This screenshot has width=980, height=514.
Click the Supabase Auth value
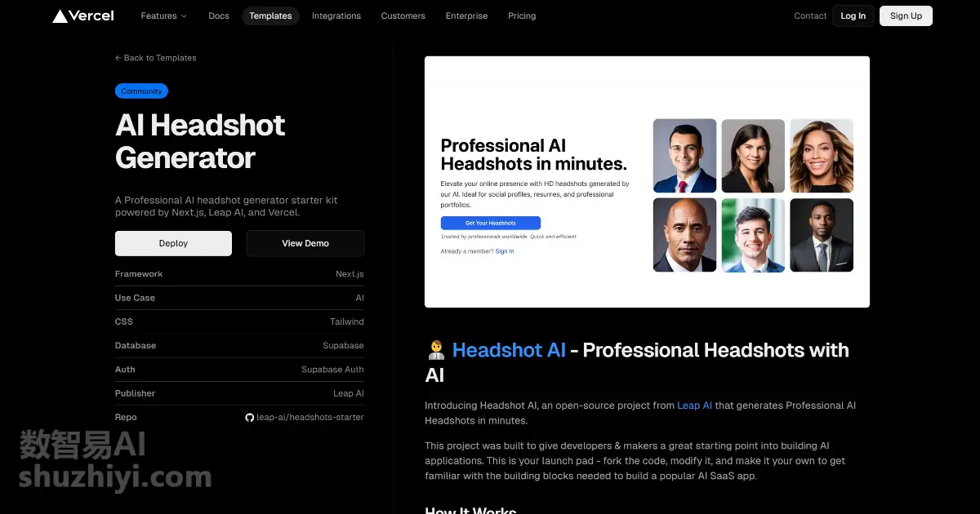click(x=332, y=370)
